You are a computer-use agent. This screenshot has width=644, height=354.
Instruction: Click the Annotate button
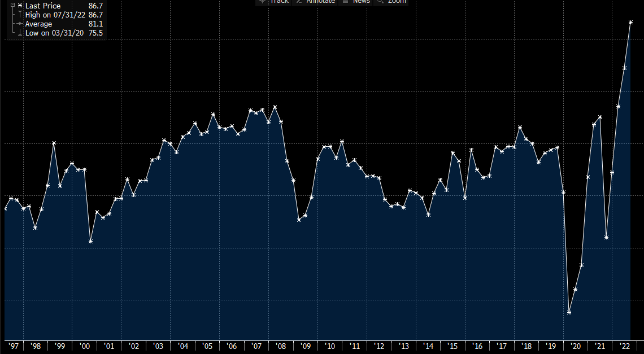[x=320, y=2]
